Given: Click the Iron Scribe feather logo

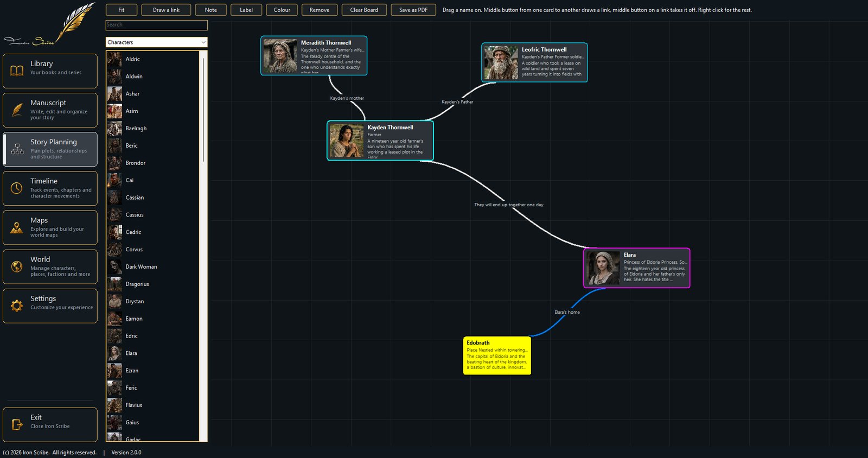Looking at the screenshot, I should pos(49,24).
